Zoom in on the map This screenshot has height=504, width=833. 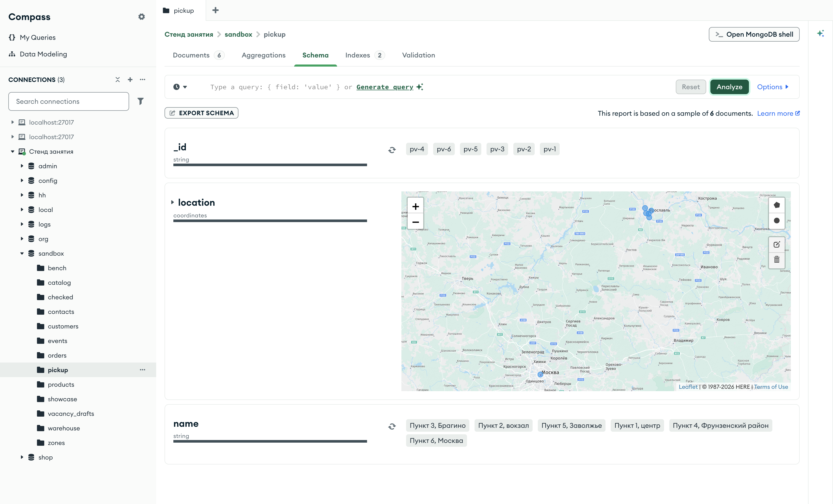[415, 206]
